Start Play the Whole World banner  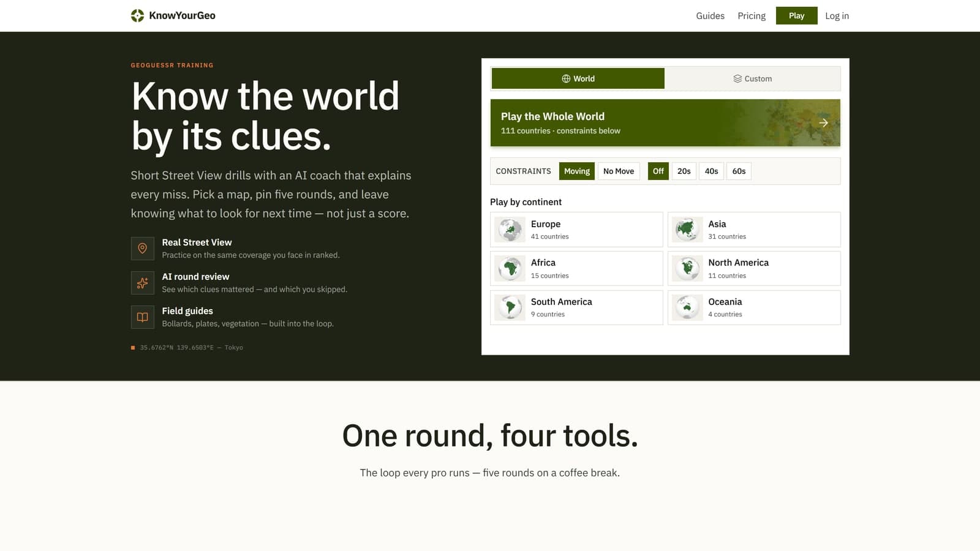click(x=665, y=122)
